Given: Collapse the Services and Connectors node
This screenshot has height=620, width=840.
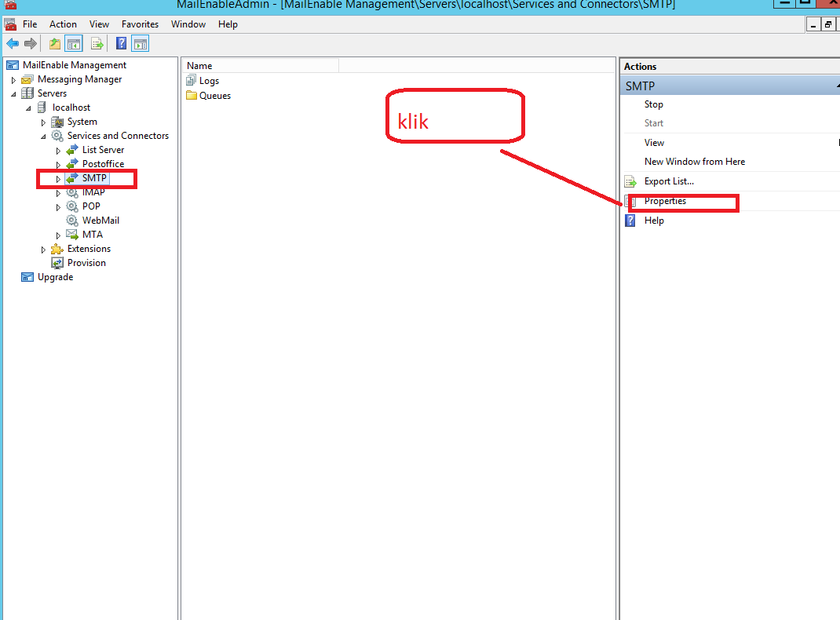Looking at the screenshot, I should 44,137.
